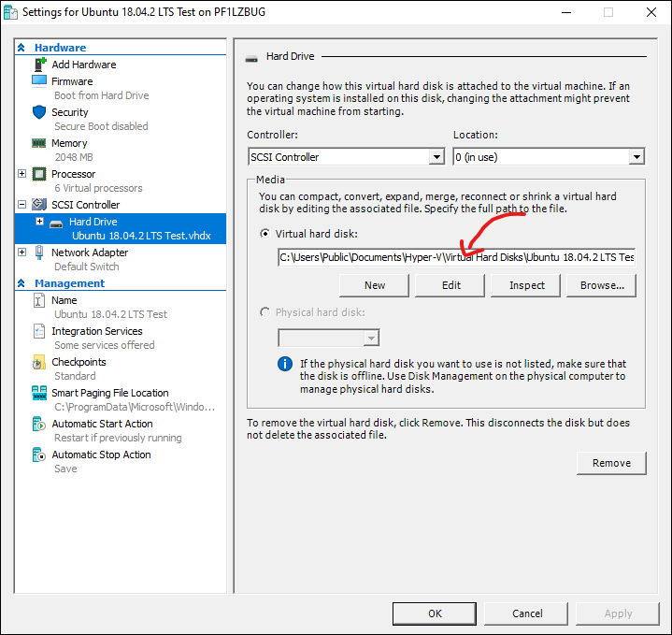This screenshot has height=635, width=672.
Task: Click the Automatic Stop Action icon
Action: [39, 455]
